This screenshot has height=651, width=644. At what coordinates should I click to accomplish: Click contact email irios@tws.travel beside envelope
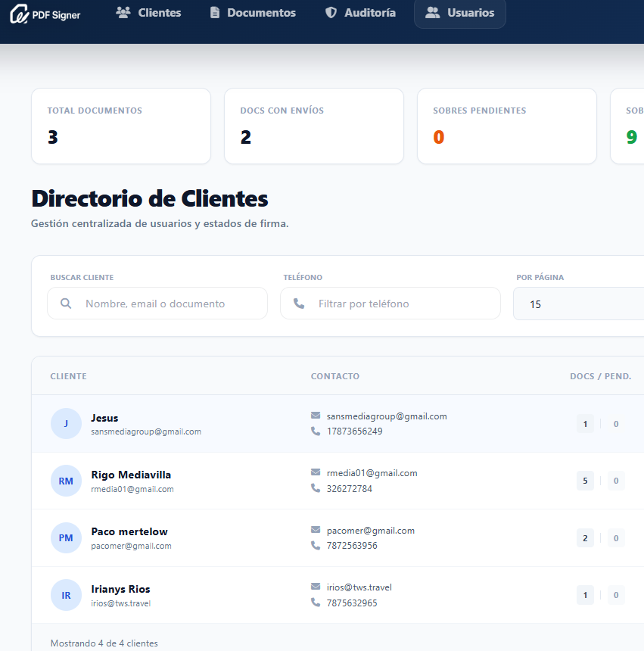[359, 587]
